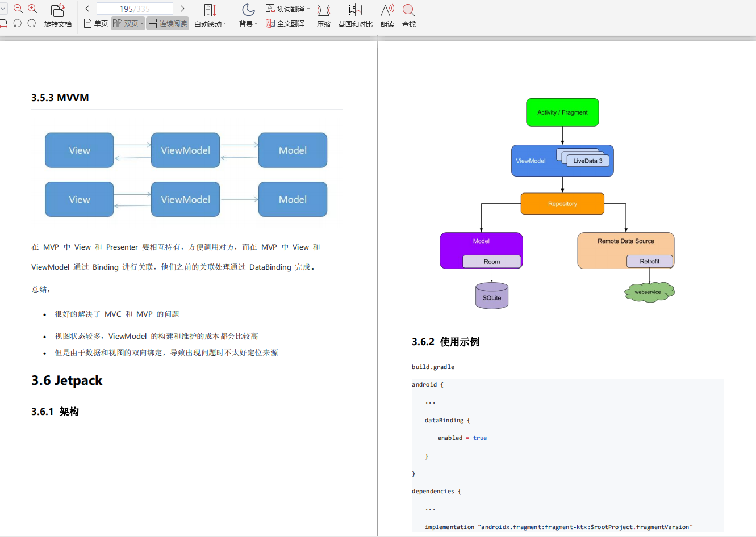
Task: Go to the next page arrow
Action: [182, 9]
